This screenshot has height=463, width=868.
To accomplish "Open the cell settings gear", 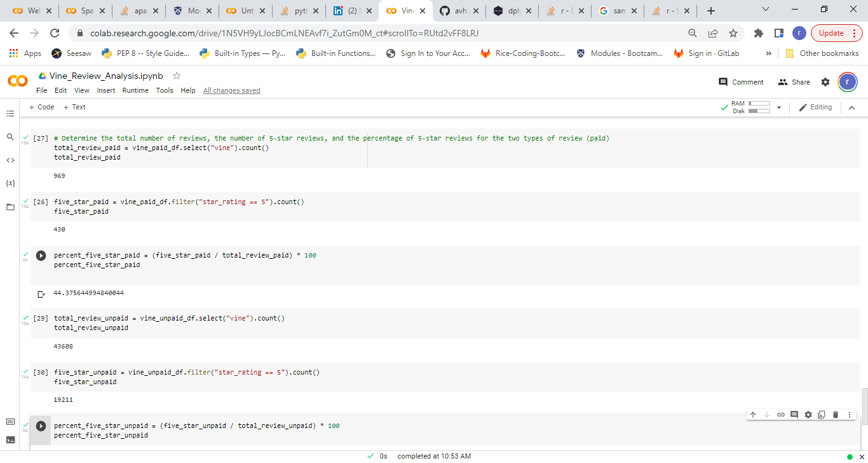I will 808,414.
